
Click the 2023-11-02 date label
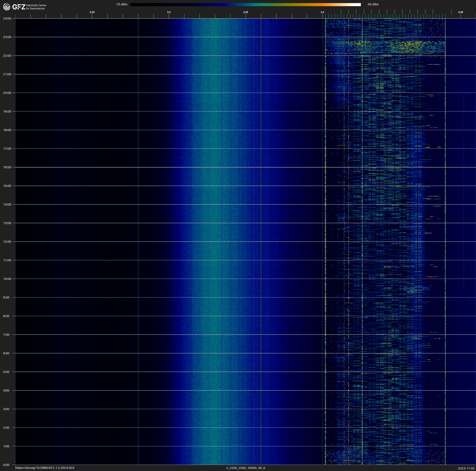click(x=466, y=468)
